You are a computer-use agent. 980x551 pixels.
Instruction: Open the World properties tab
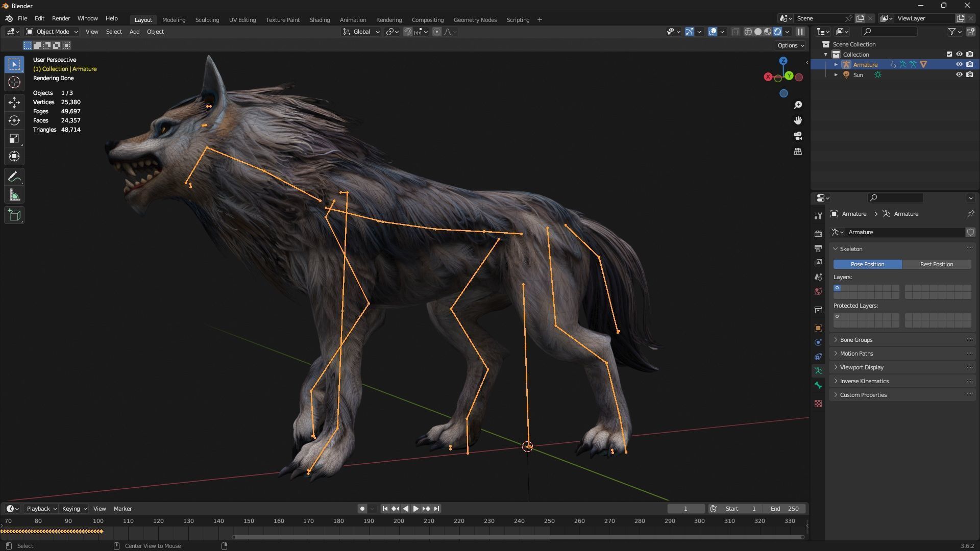pos(818,291)
